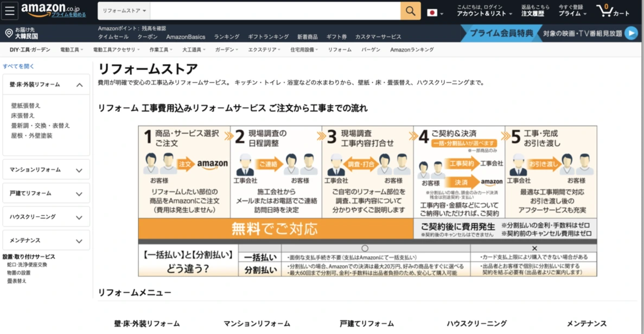The width and height of the screenshot is (644, 334).
Task: Open the shopping cart icon
Action: pyautogui.click(x=613, y=11)
